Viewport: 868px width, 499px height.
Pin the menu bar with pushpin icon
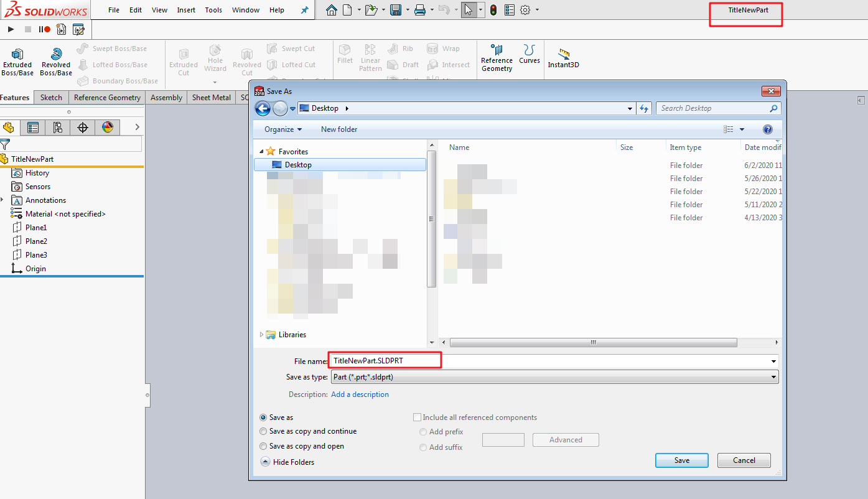304,10
